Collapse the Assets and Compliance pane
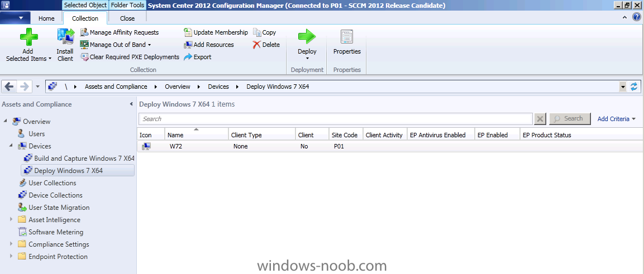 click(x=131, y=104)
